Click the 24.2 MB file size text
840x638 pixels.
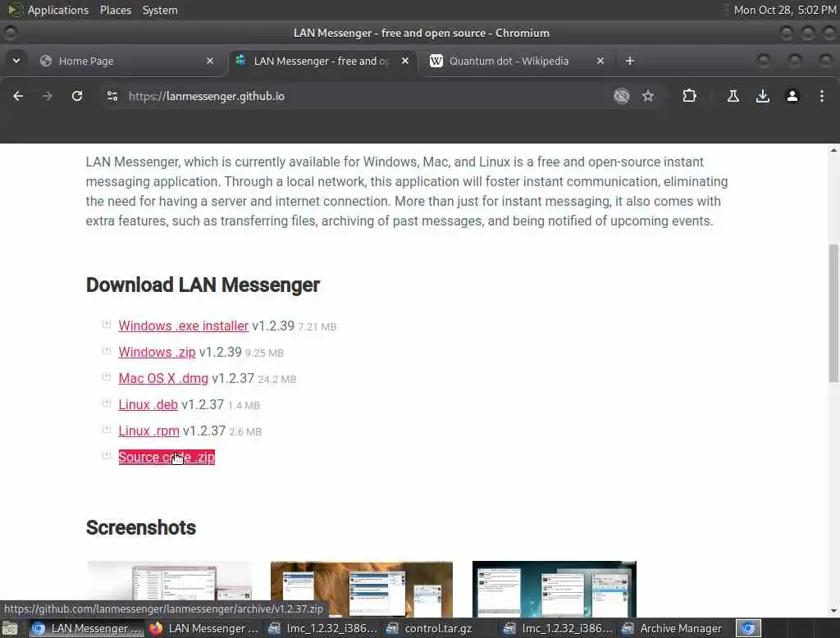[277, 379]
